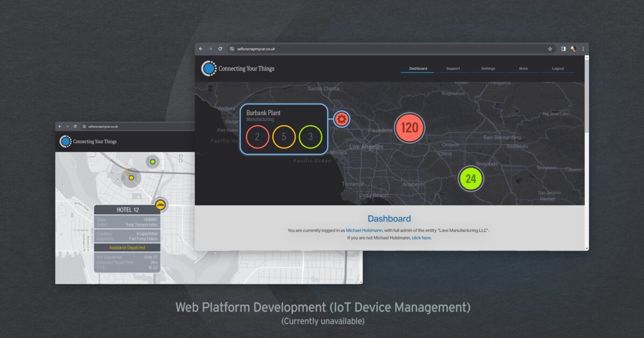Click the yellow vehicle icon above HOTEL 12
This screenshot has height=338, width=644.
tap(160, 205)
